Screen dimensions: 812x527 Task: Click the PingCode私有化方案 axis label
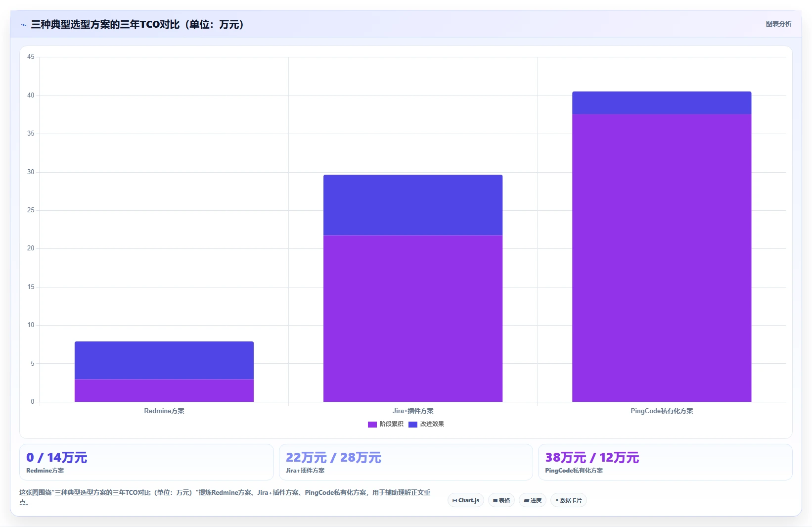pyautogui.click(x=662, y=411)
